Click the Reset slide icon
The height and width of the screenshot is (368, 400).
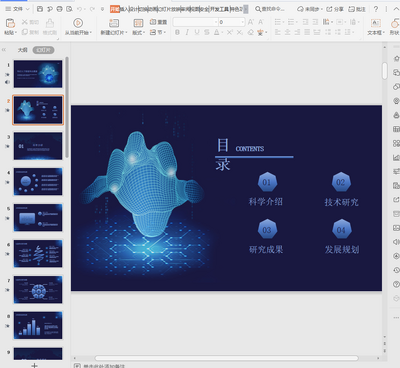[x=153, y=22]
